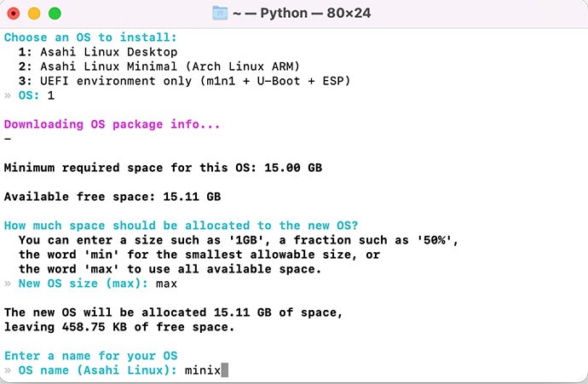Click the typed "minix" OS name text
The width and height of the screenshot is (588, 384).
click(202, 370)
